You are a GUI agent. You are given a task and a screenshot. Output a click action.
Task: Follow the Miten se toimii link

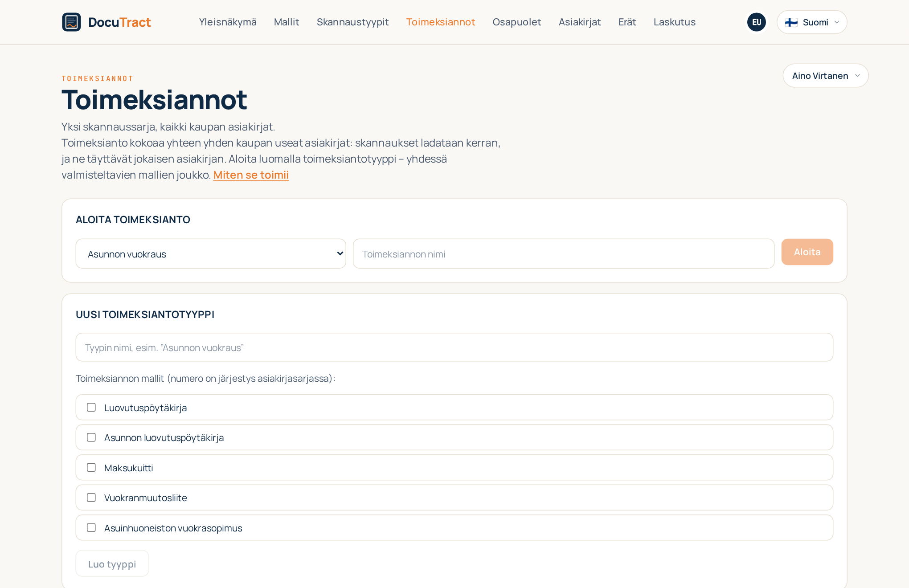pos(251,175)
